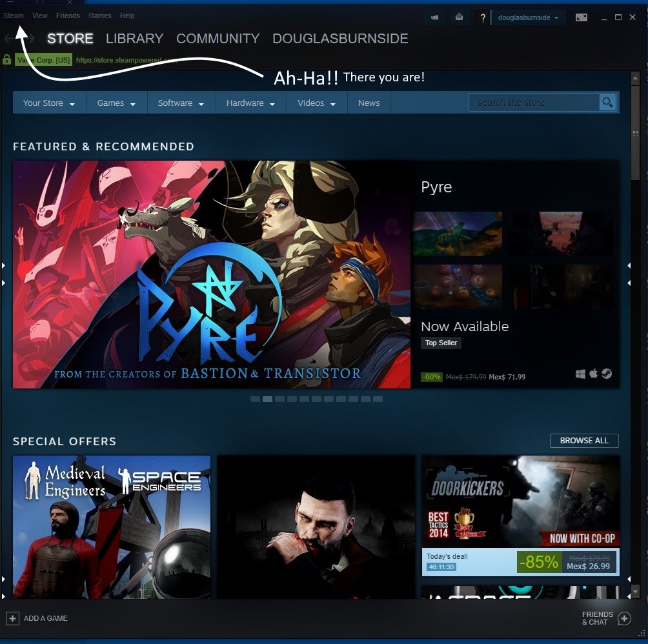Expand the store Games dropdown
The width and height of the screenshot is (648, 644).
[x=117, y=103]
